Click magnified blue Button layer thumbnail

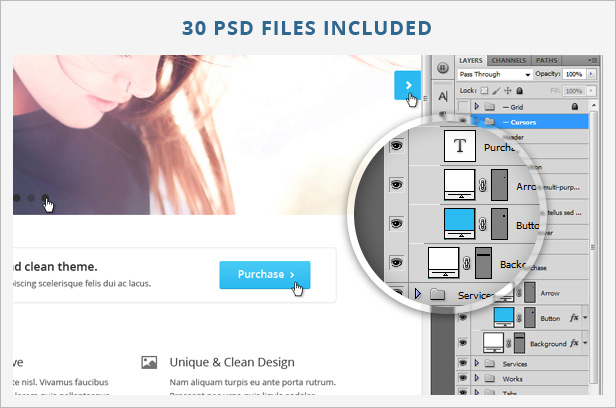pos(460,223)
